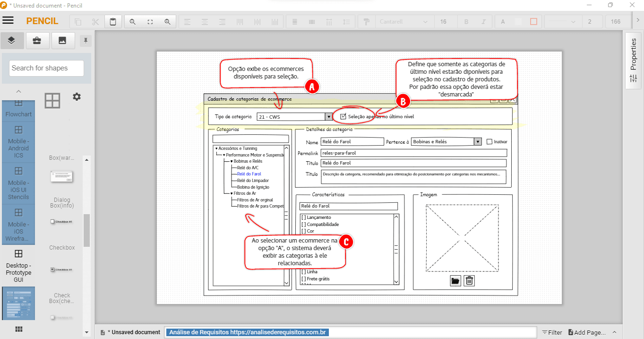Click the Add Page button
The width and height of the screenshot is (644, 339).
click(586, 332)
